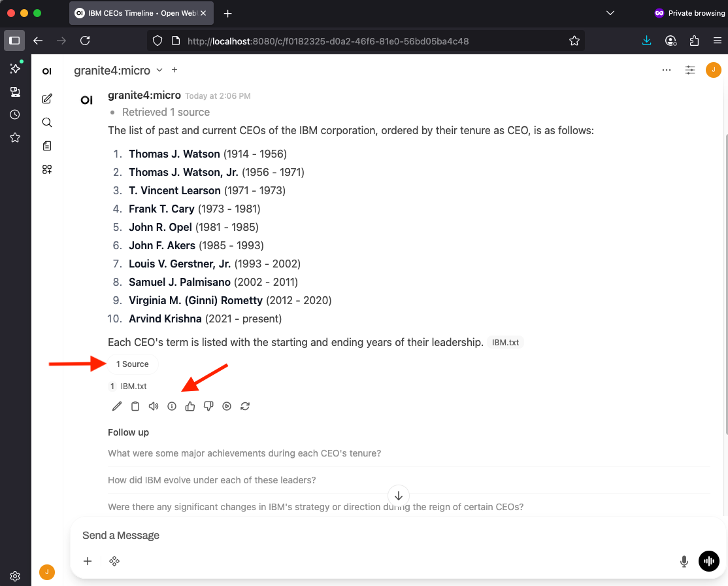This screenshot has height=586, width=728.
Task: Open the tab list chevron in the tab bar
Action: (610, 13)
